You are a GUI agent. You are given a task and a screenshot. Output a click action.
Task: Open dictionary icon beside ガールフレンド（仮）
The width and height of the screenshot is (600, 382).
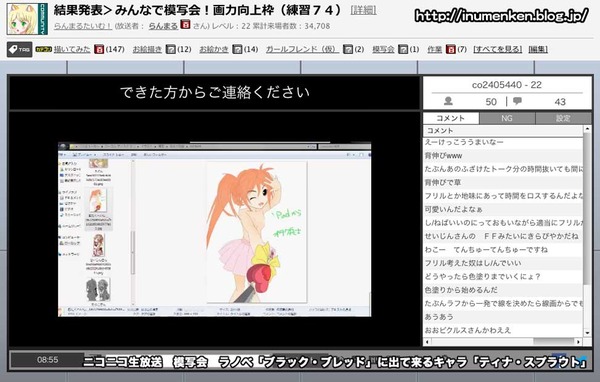pyautogui.click(x=348, y=49)
